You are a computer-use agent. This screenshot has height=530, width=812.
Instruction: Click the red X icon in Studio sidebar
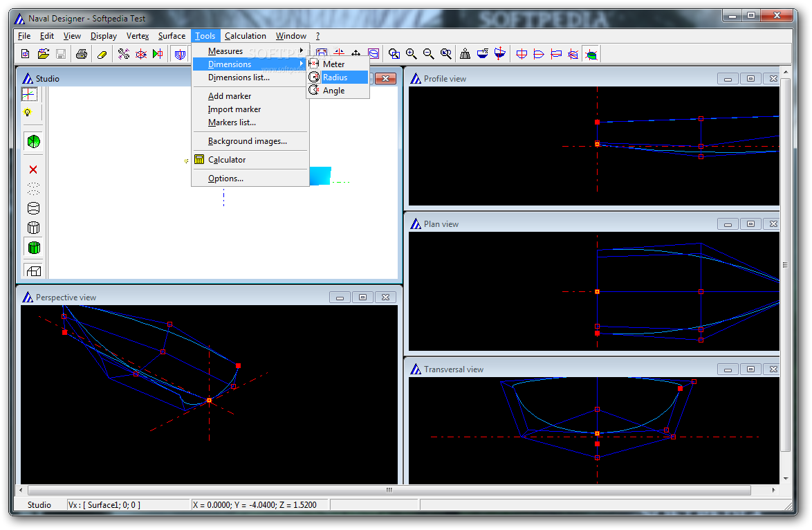34,170
